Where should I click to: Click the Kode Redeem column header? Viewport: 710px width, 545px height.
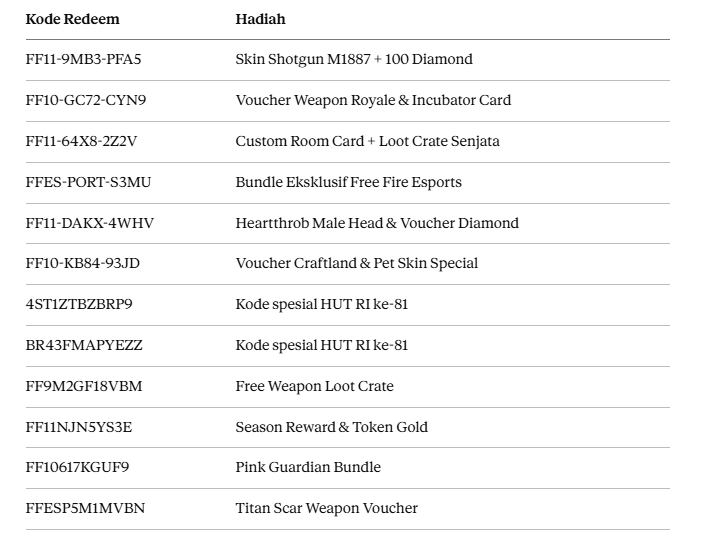[72, 19]
